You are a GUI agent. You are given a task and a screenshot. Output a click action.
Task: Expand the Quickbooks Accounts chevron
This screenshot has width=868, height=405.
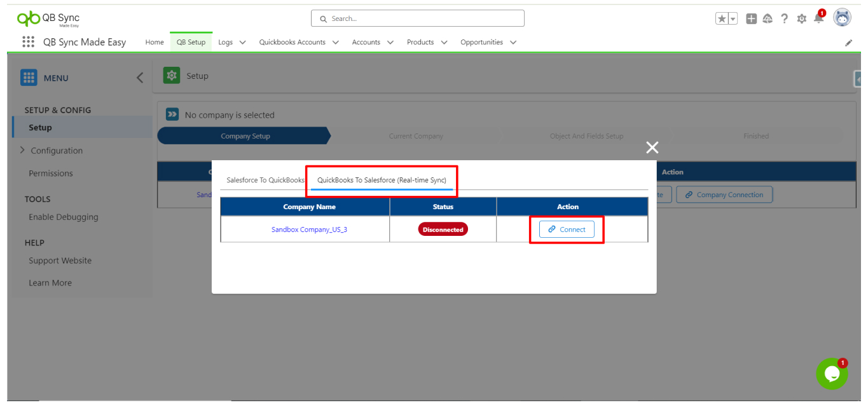335,43
